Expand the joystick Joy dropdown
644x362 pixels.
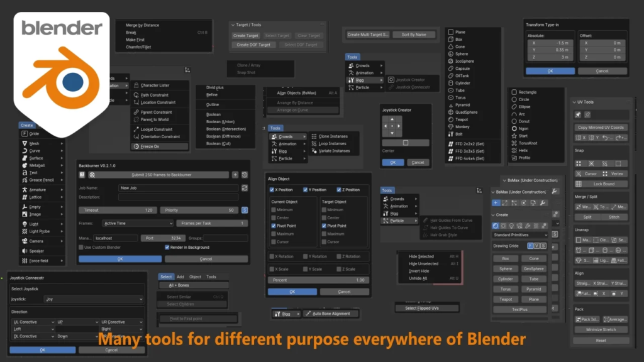point(94,299)
